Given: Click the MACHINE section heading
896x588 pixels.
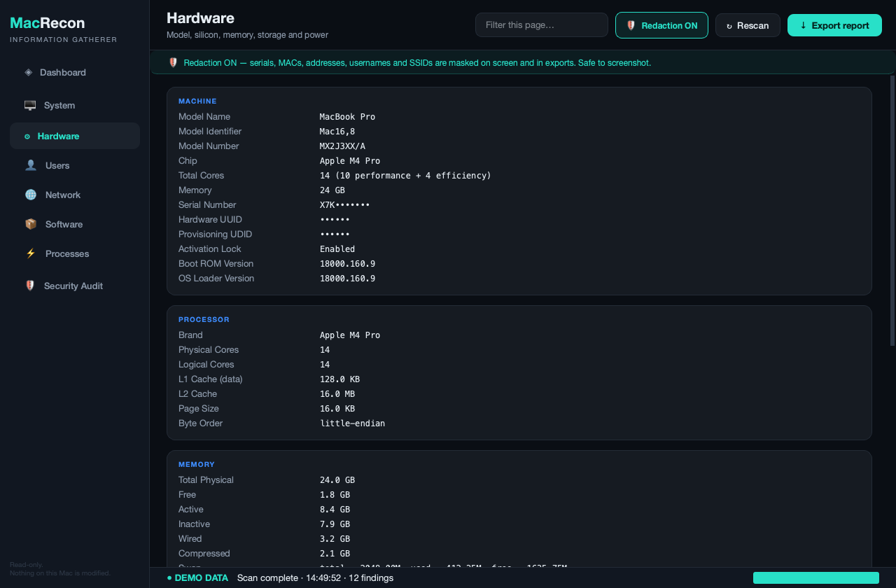Looking at the screenshot, I should click(x=197, y=101).
